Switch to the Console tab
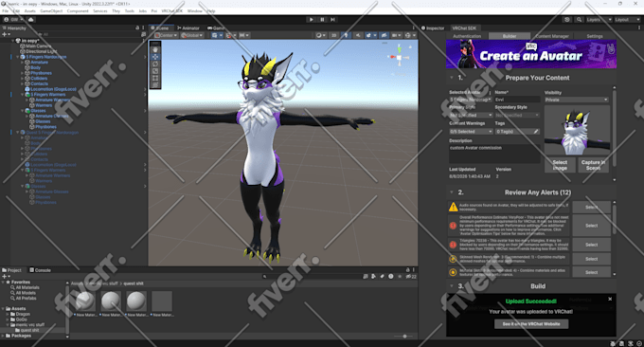 click(x=40, y=270)
